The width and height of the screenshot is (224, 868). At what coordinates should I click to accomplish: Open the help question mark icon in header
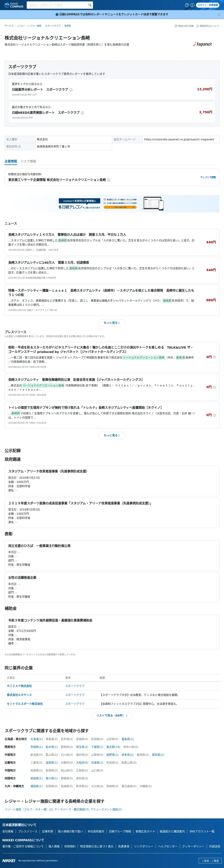[x=187, y=5]
